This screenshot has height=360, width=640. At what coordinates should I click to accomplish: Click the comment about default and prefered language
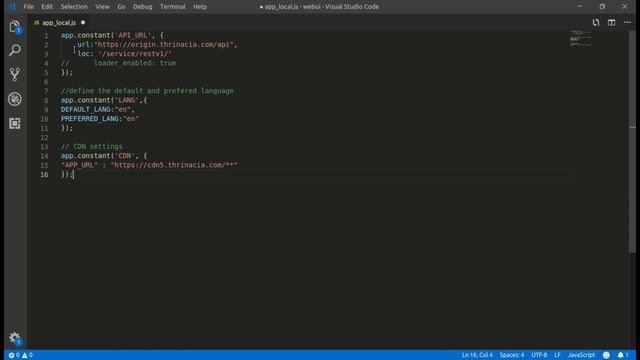(x=147, y=91)
